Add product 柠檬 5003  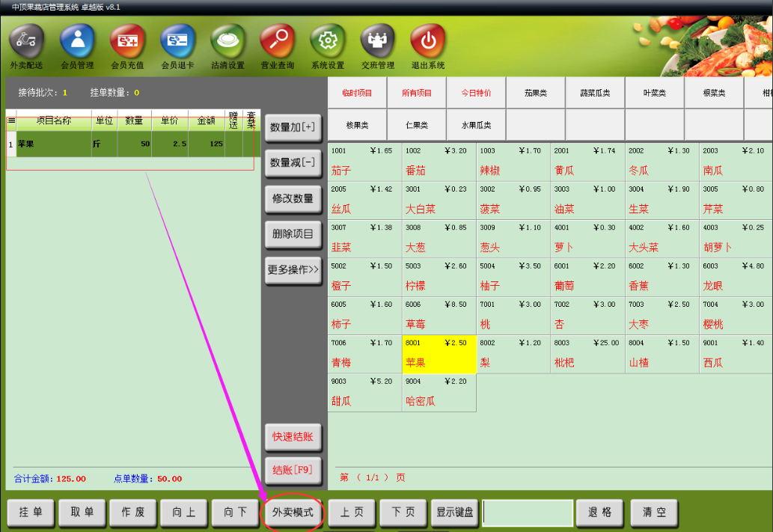pos(439,278)
